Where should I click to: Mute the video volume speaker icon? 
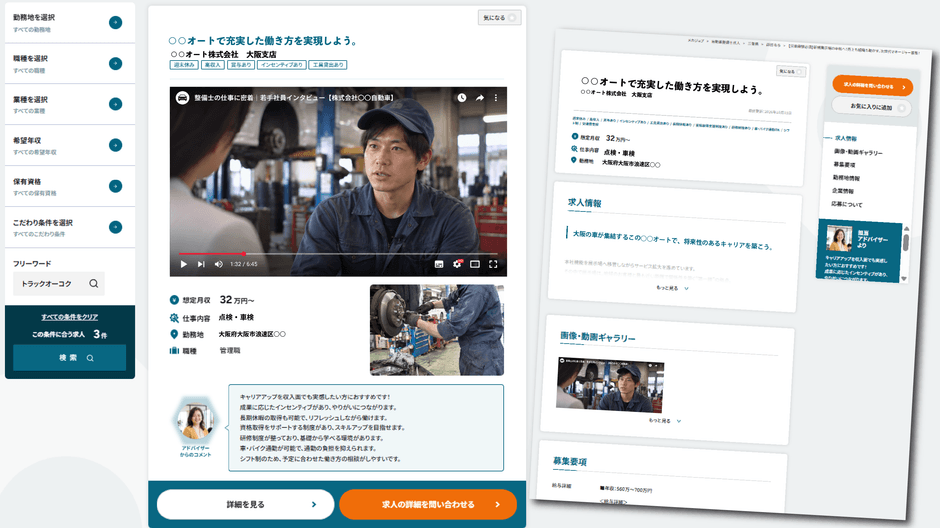click(x=218, y=264)
